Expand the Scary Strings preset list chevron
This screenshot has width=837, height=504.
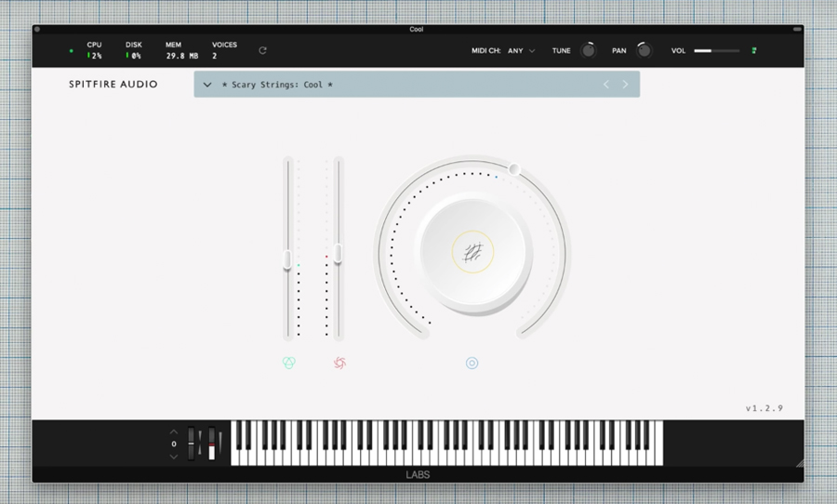click(207, 85)
